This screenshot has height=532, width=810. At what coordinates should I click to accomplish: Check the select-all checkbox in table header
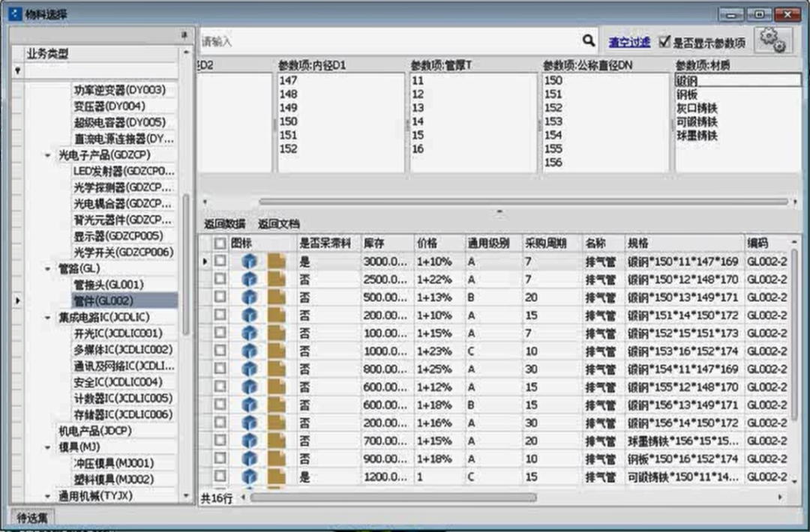click(220, 244)
